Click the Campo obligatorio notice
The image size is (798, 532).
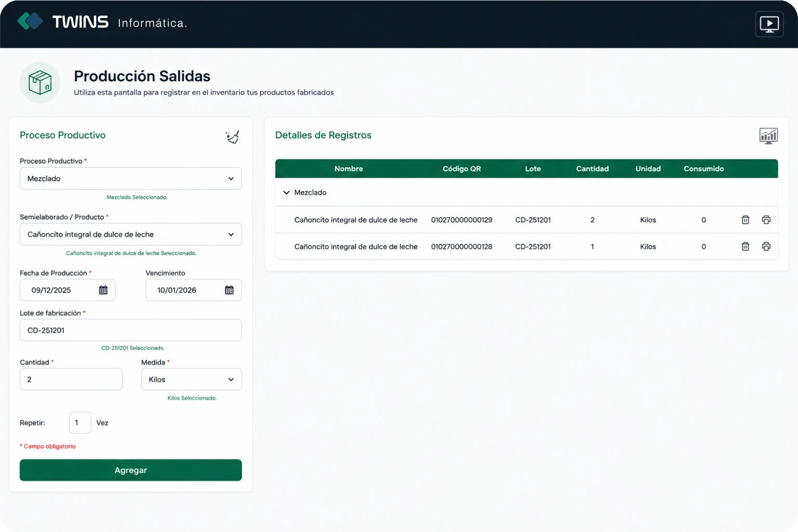[48, 446]
